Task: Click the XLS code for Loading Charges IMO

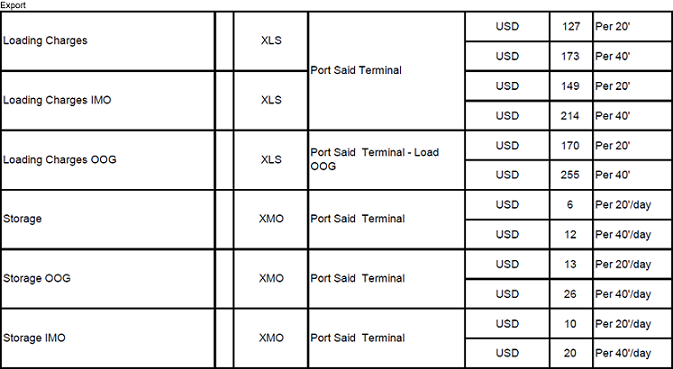Action: [271, 101]
